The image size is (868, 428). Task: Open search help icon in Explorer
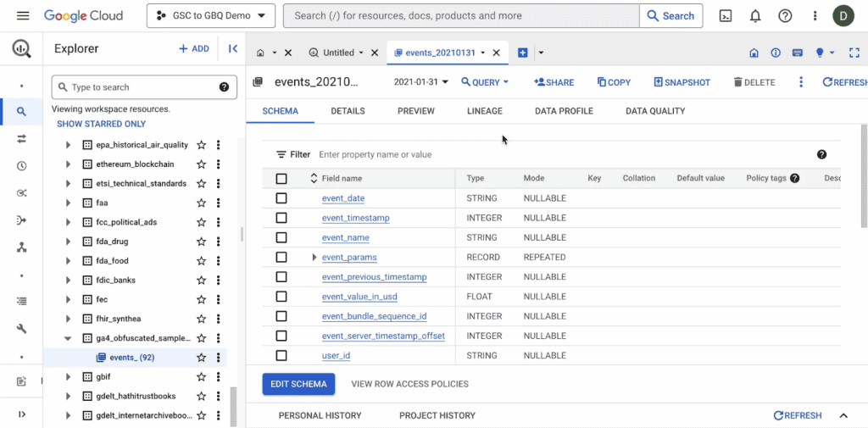(224, 87)
